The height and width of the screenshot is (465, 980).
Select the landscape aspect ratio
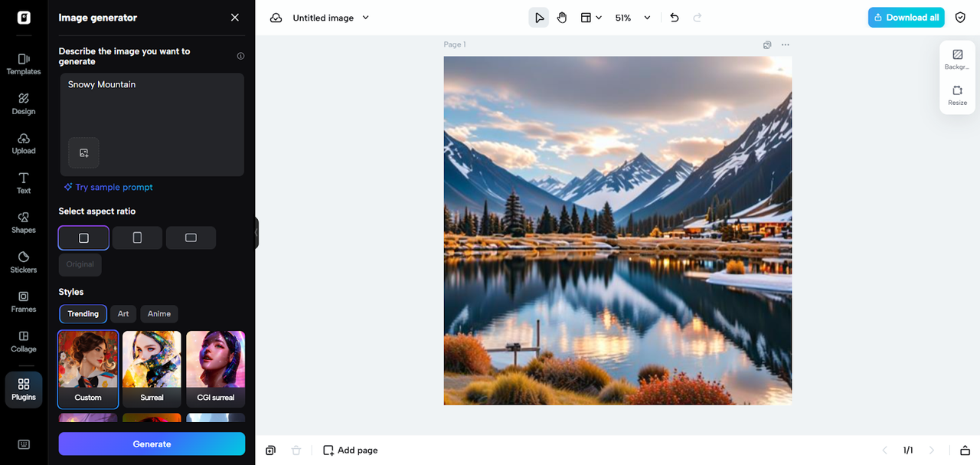tap(191, 237)
